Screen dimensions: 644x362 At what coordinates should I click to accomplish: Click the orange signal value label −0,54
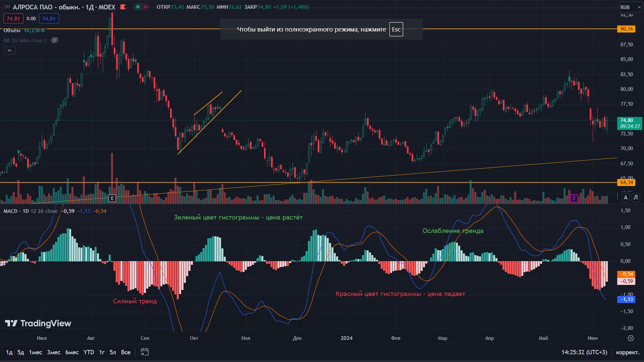tap(626, 274)
